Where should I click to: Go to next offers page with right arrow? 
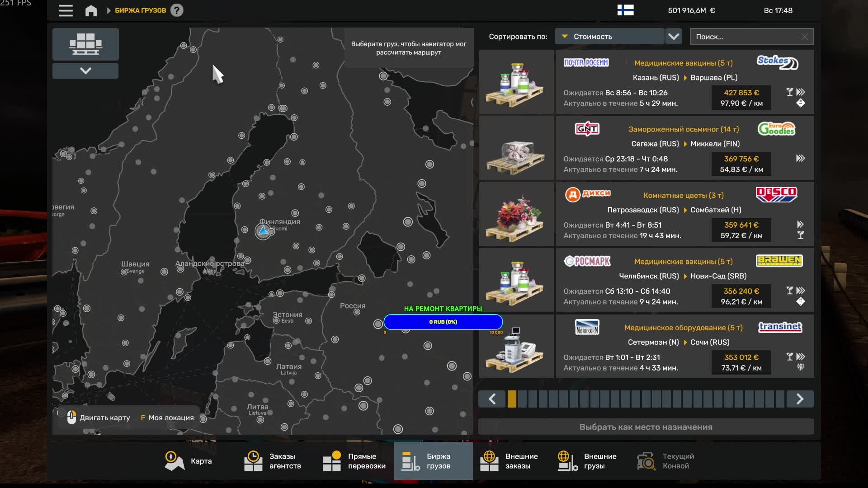coord(801,399)
